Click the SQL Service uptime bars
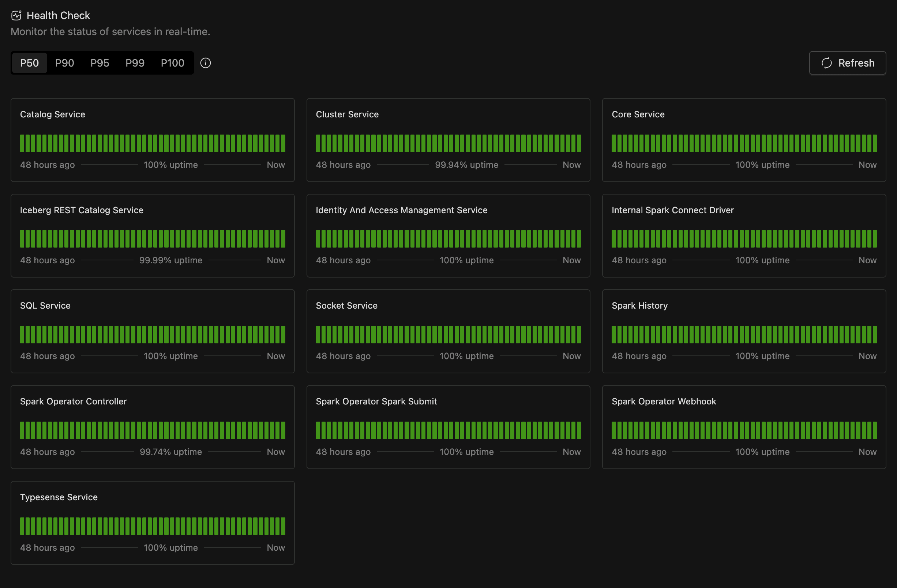Viewport: 897px width, 588px height. pyautogui.click(x=153, y=335)
